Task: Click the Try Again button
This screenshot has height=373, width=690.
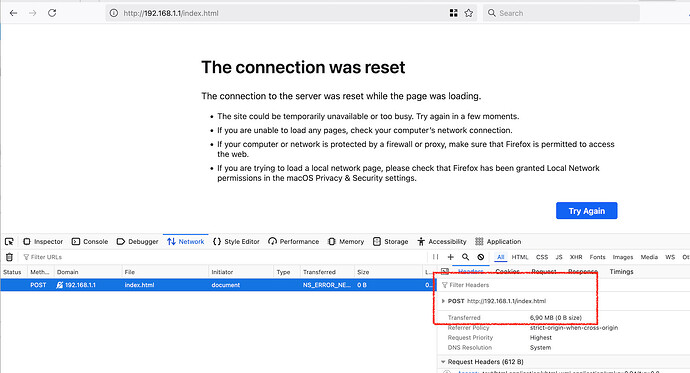Action: tap(587, 211)
